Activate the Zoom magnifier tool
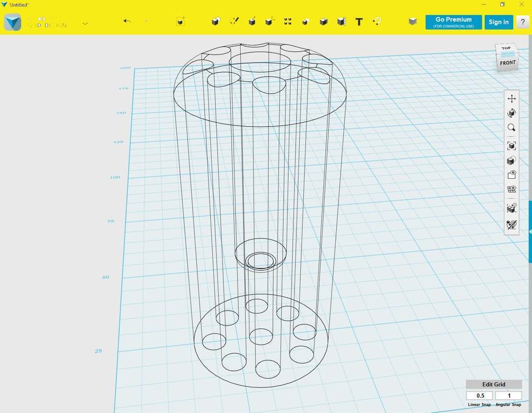Viewport: 532px width, 413px height. 512,128
